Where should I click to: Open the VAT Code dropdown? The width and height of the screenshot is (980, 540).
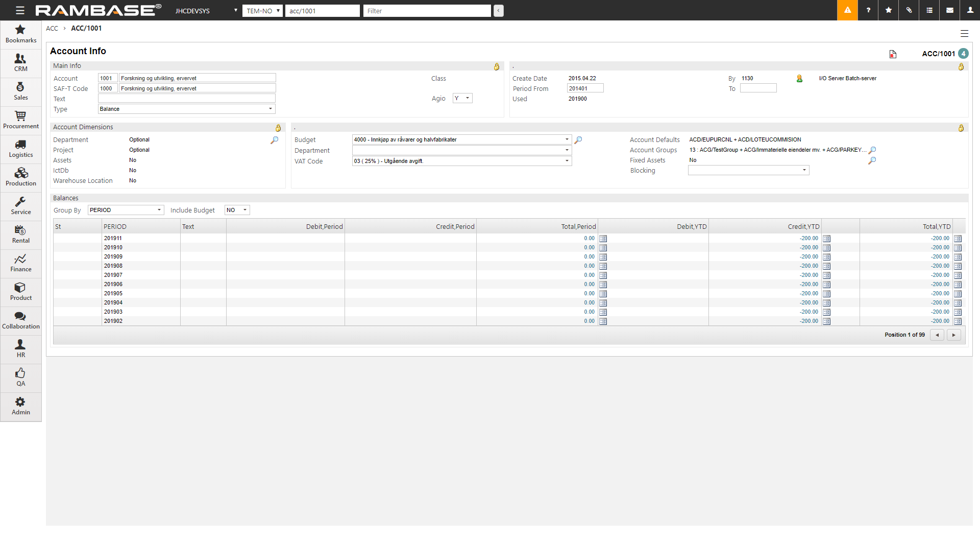pos(567,161)
